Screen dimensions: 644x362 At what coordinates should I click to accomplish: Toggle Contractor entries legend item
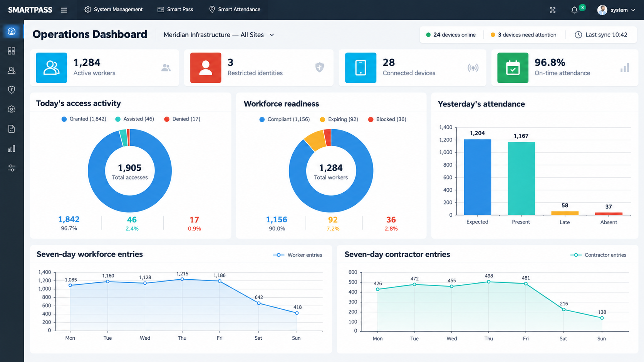[598, 255]
